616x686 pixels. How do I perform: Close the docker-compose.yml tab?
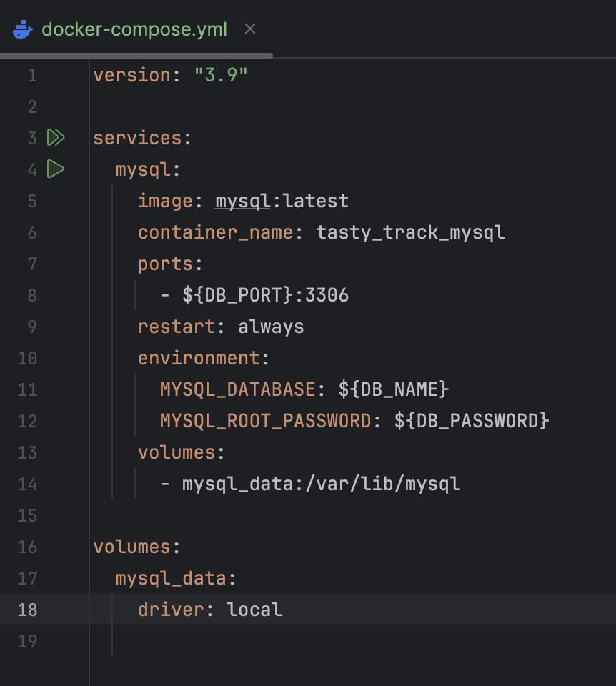point(250,29)
